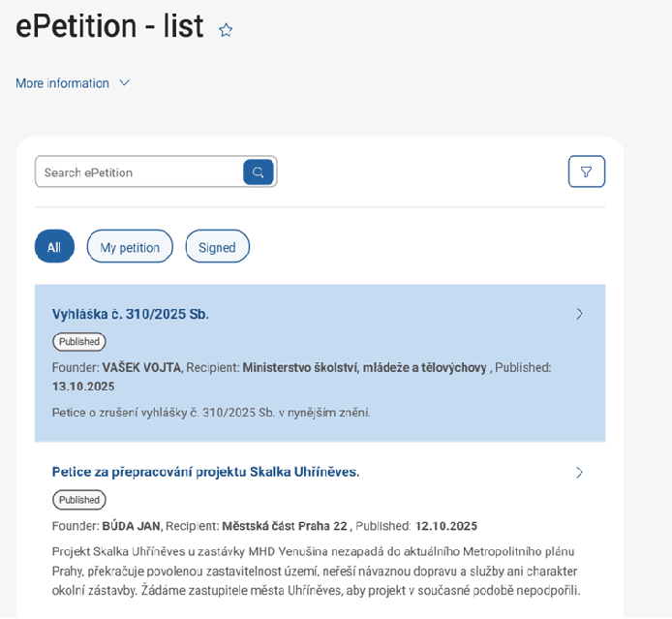672x619 pixels.
Task: Open the Vyhláška č. 310/2025 Sb. title
Action: click(x=131, y=314)
